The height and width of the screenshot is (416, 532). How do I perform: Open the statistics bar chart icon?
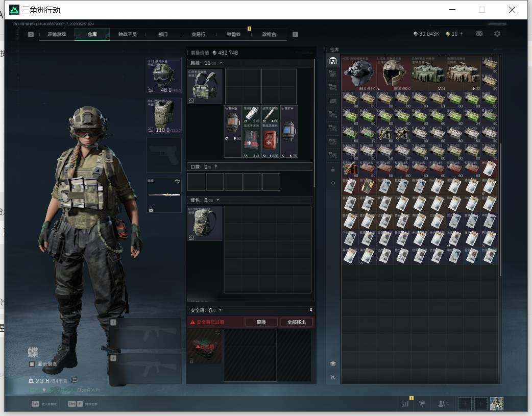coord(405,403)
